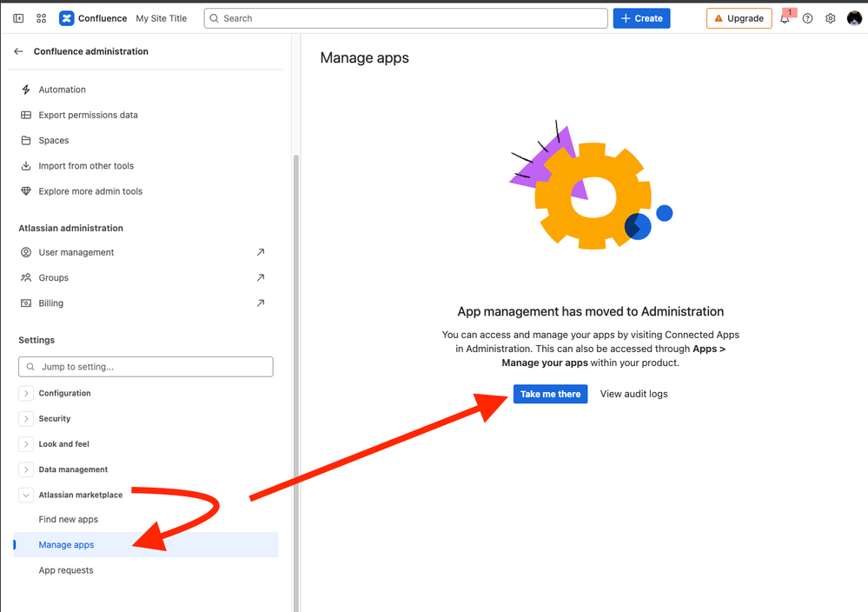868x612 pixels.
Task: Click the Automation lightning bolt icon
Action: 25,90
